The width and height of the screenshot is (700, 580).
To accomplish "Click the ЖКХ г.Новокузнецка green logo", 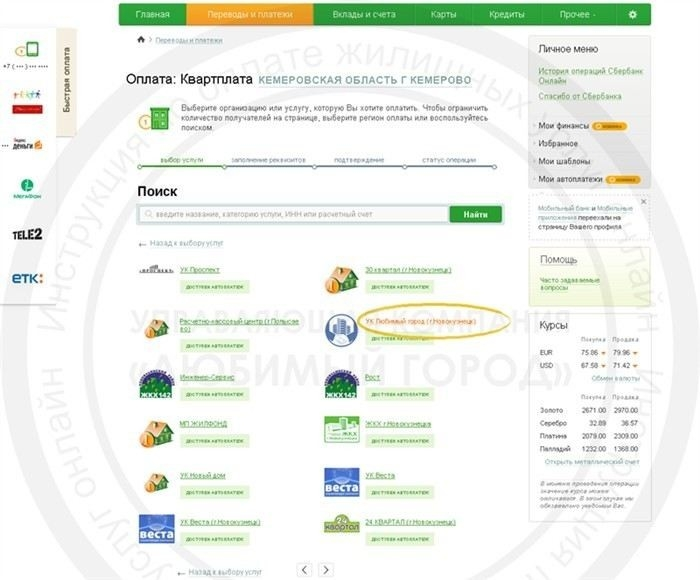I will (x=342, y=430).
